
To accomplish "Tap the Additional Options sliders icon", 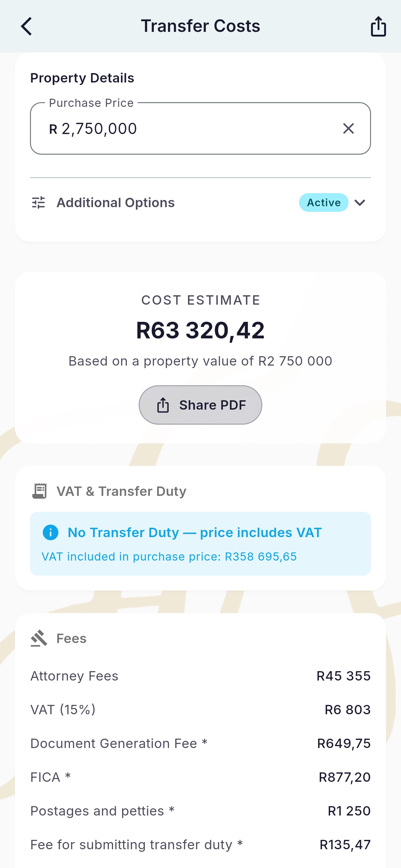I will (38, 202).
